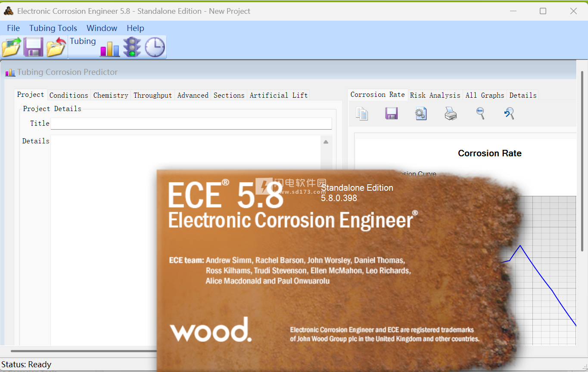
Task: Switch to the Details tab on right
Action: coord(523,96)
